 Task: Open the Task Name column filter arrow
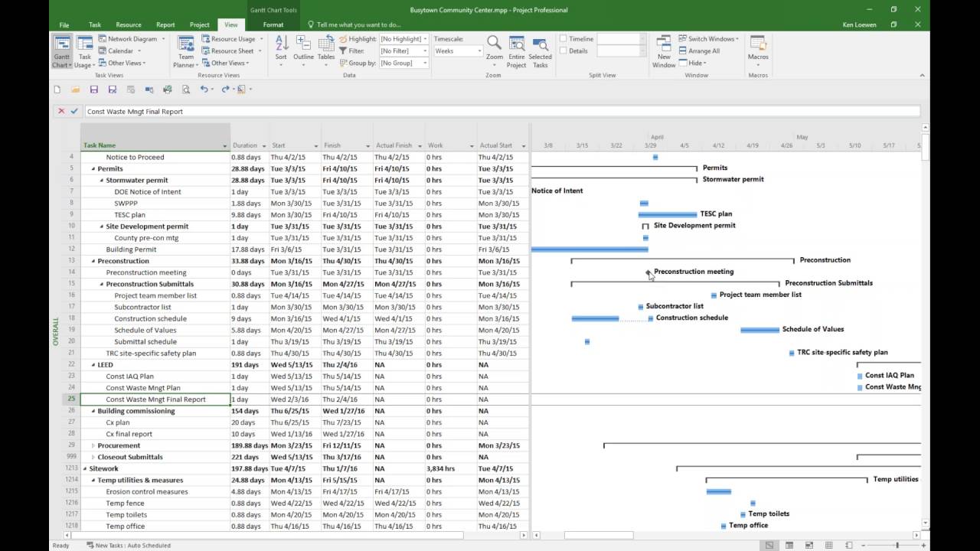[x=225, y=145]
